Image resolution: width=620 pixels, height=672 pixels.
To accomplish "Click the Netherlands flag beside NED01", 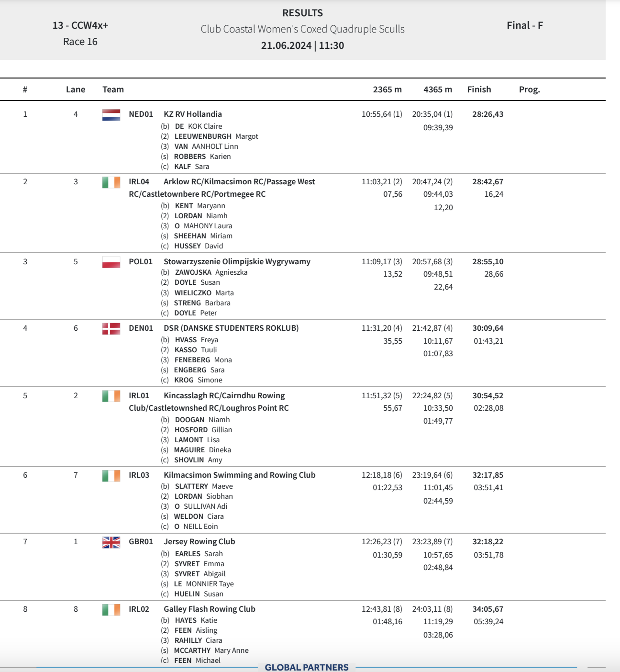I will click(x=111, y=115).
